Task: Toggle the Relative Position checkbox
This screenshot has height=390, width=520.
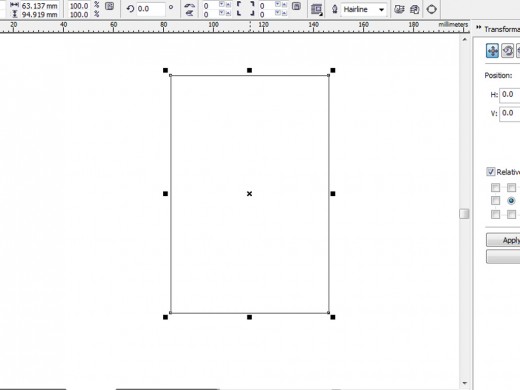Action: point(490,172)
